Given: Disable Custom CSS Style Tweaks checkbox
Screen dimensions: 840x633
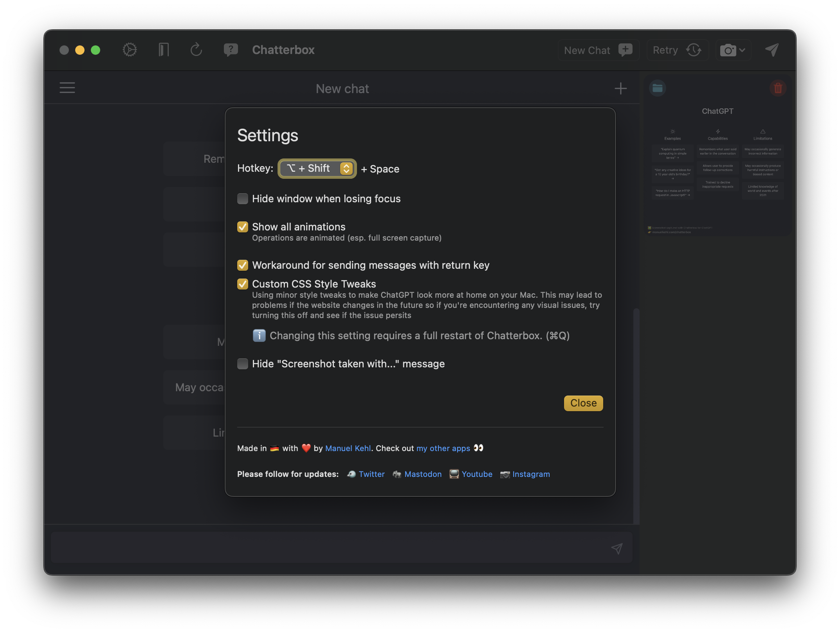Looking at the screenshot, I should 243,284.
